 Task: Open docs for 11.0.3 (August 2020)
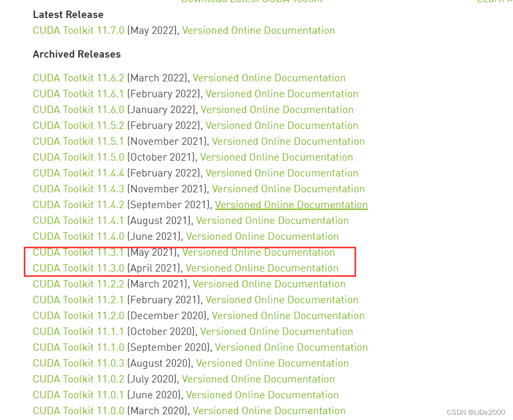272,363
